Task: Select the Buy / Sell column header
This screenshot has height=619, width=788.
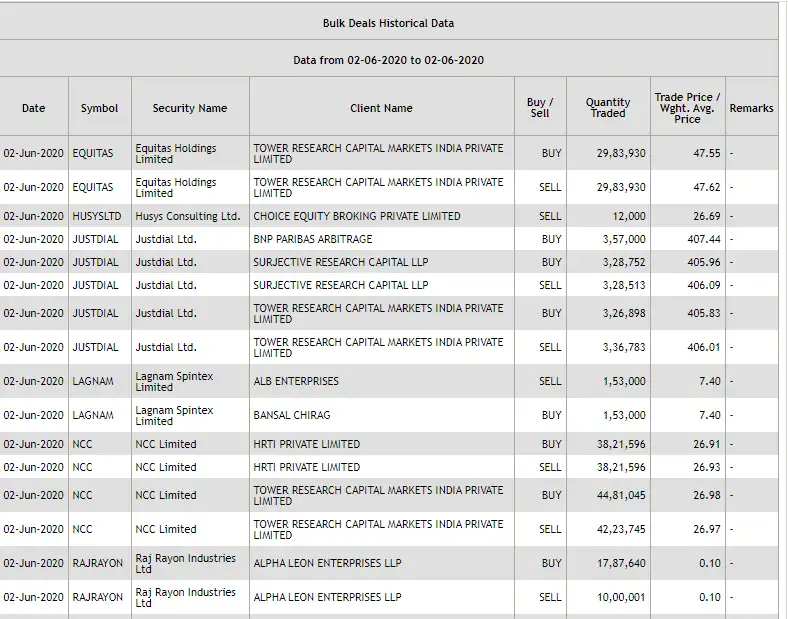Action: pos(540,108)
